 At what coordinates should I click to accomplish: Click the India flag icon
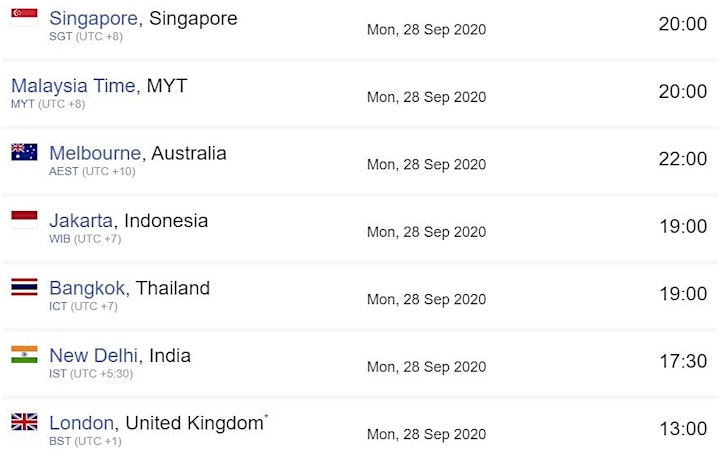tap(24, 355)
